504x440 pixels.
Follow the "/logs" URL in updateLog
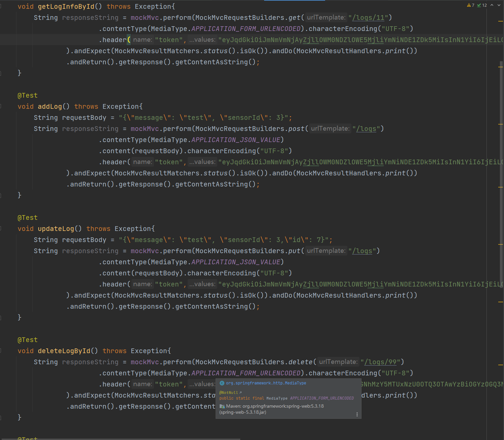362,251
